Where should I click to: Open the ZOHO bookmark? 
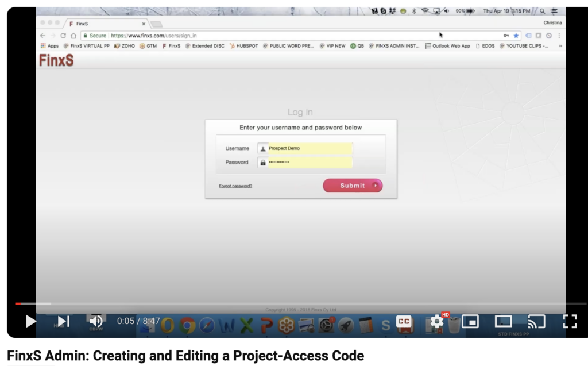click(x=125, y=46)
